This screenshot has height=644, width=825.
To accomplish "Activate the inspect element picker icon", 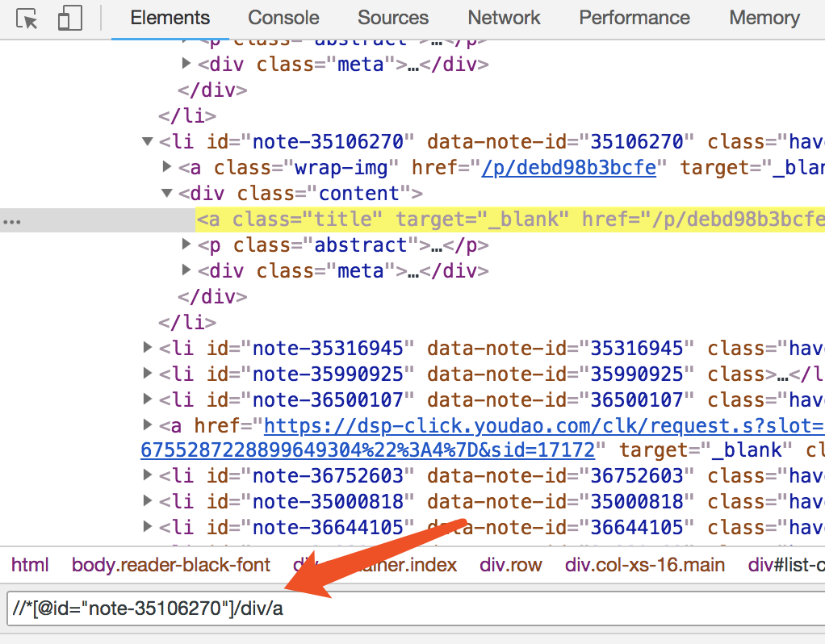I will 27,19.
